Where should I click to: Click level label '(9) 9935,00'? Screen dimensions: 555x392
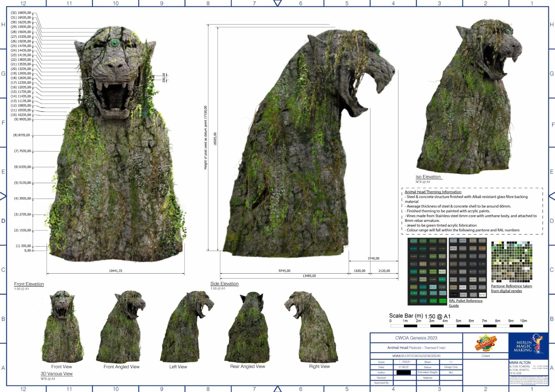22,119
